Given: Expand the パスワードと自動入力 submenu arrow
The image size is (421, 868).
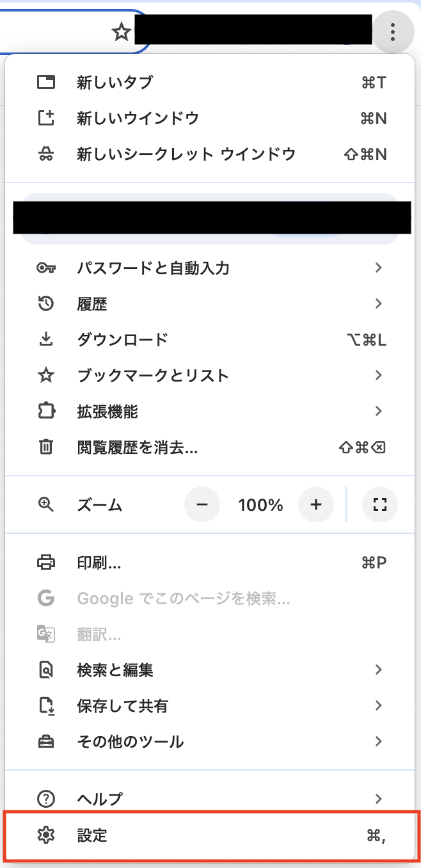Looking at the screenshot, I should click(379, 268).
